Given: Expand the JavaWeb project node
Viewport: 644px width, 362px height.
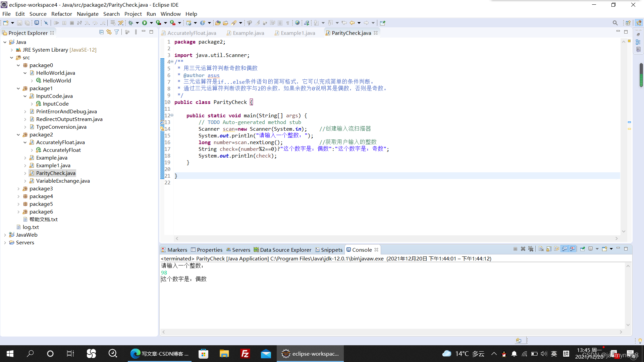Looking at the screenshot, I should click(x=4, y=235).
